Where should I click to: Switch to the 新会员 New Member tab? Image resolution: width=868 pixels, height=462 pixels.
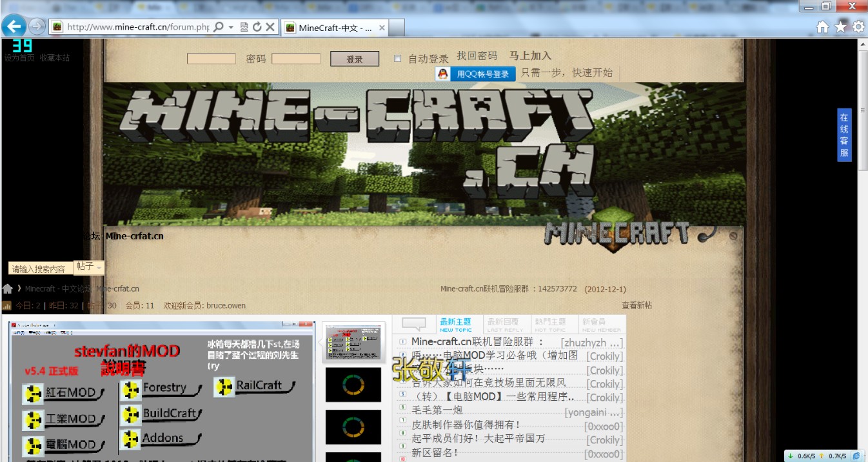[601, 324]
